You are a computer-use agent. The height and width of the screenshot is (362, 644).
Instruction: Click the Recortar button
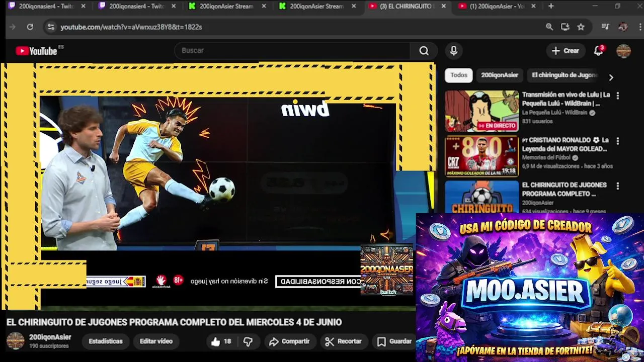pyautogui.click(x=344, y=341)
